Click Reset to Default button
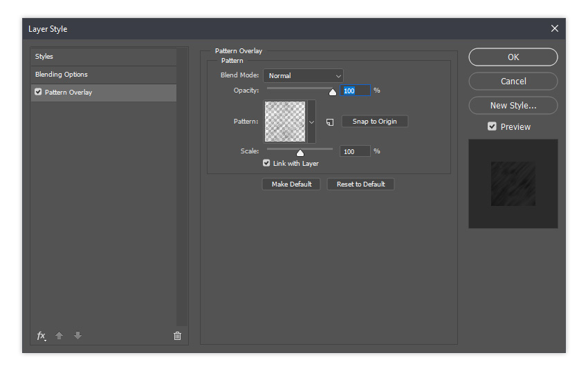Screen dimensions: 588x371 coord(360,184)
